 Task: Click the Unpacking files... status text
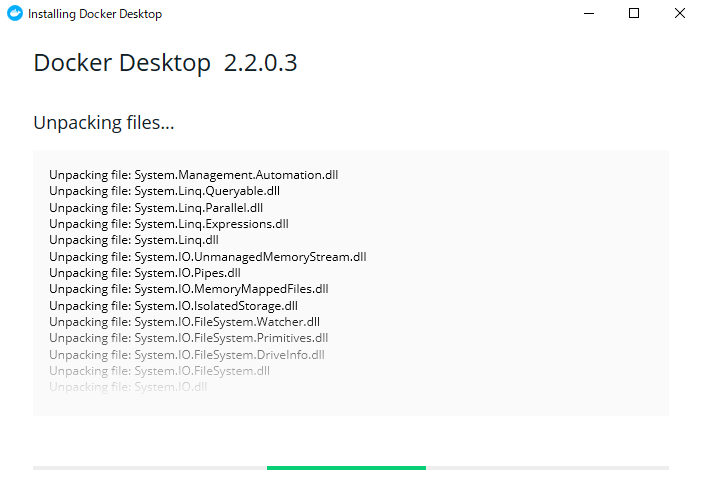pos(104,123)
